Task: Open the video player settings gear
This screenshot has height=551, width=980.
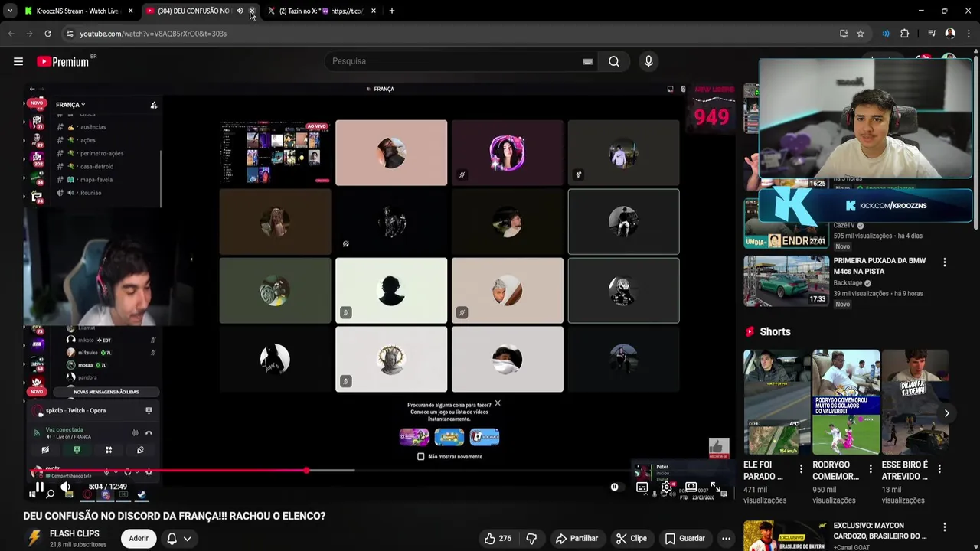Action: tap(666, 487)
